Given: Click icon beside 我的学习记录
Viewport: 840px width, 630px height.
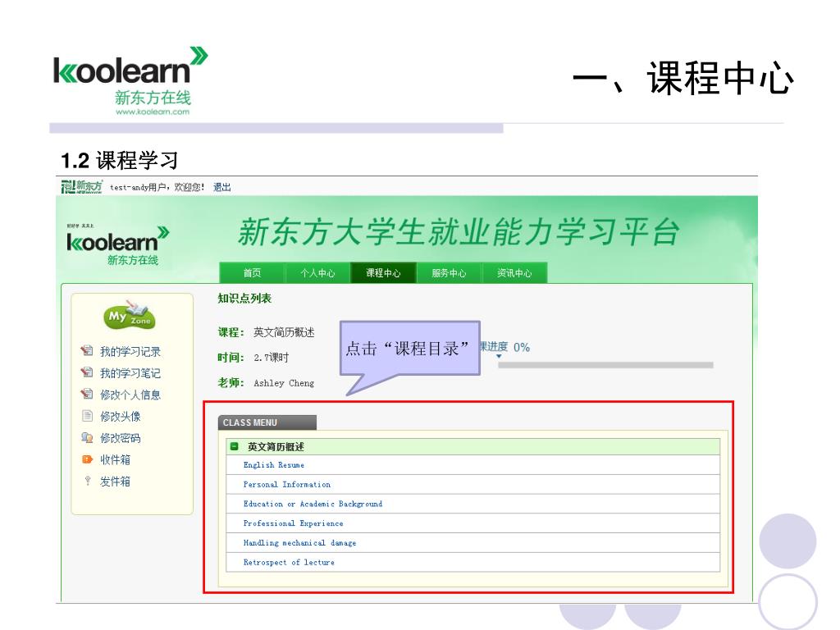Looking at the screenshot, I should click(x=87, y=350).
